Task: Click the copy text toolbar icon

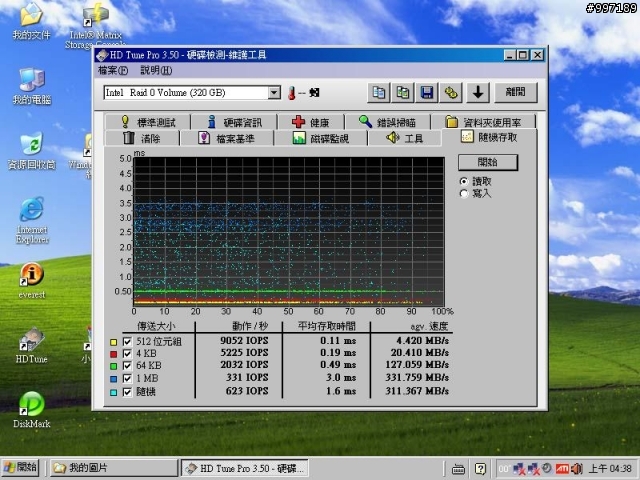Action: 378,93
